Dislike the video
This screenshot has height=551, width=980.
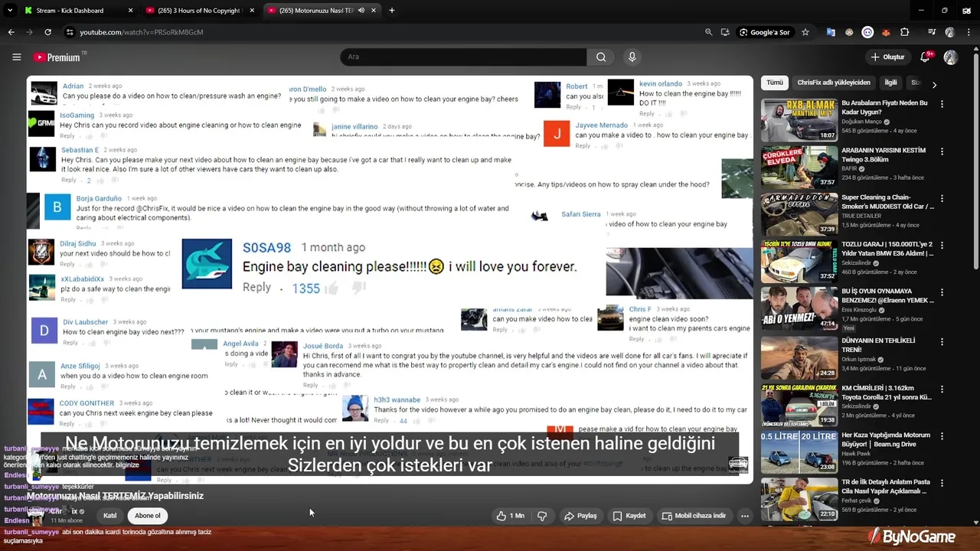click(x=542, y=516)
